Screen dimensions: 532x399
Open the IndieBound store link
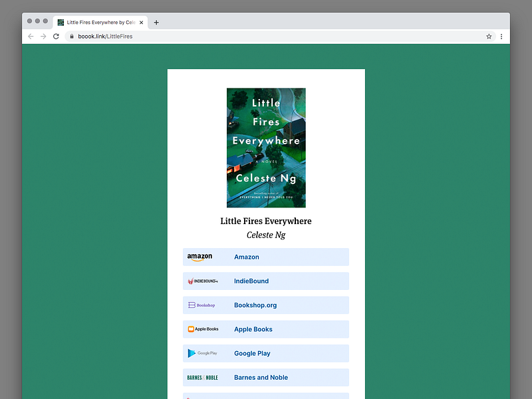[266, 281]
